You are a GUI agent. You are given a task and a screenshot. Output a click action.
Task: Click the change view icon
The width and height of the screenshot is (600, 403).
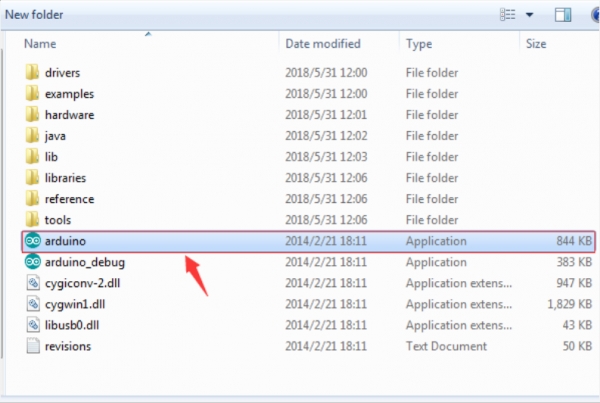pyautogui.click(x=507, y=15)
